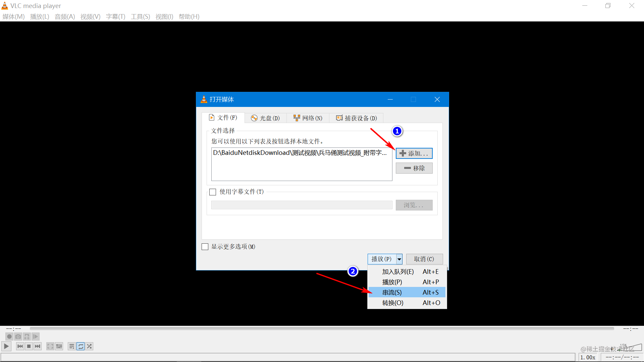Enable the 使用字幕文件(T) checkbox
This screenshot has height=362, width=644.
pyautogui.click(x=213, y=192)
